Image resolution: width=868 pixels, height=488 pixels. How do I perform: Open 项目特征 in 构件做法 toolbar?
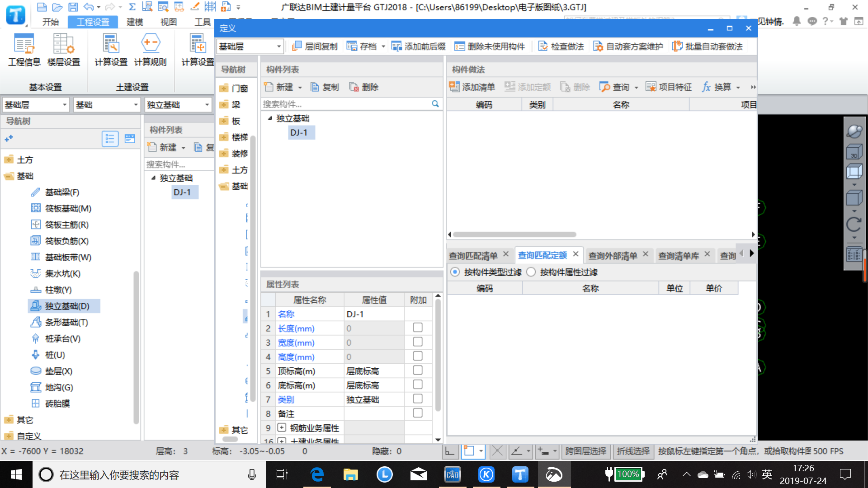point(669,87)
